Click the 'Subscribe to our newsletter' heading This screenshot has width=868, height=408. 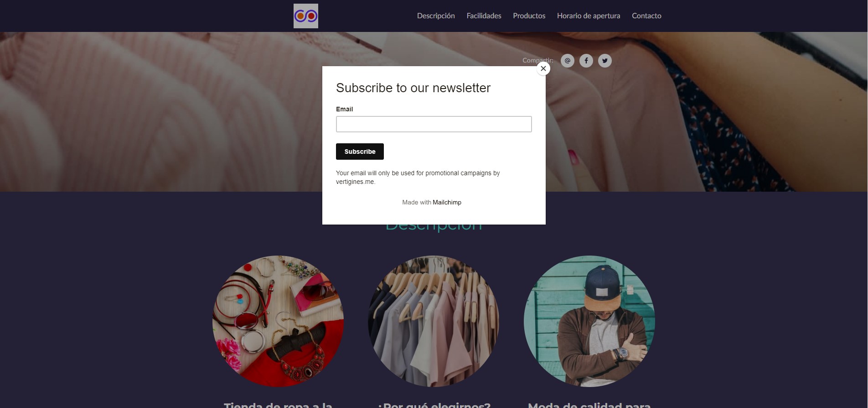(x=413, y=88)
